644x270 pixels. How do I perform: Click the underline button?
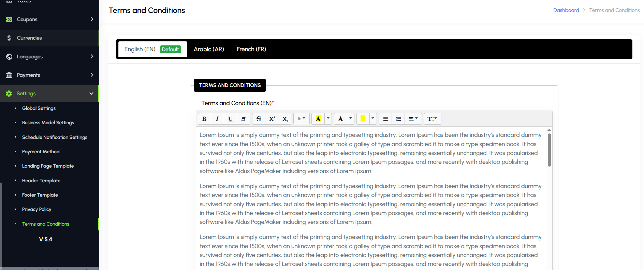click(230, 119)
